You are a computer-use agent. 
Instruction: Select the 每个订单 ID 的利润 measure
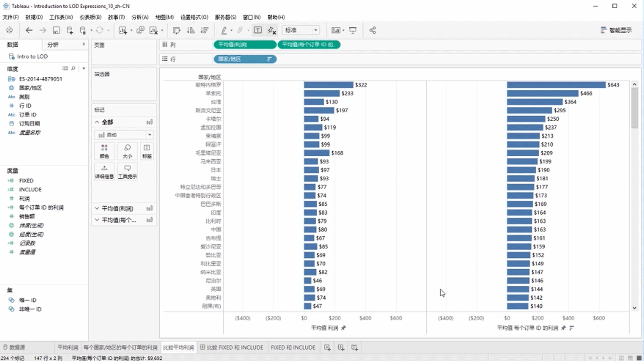click(x=41, y=207)
